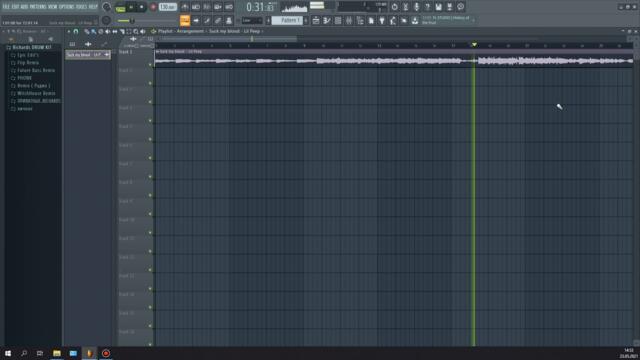Click the 130 tempo field

[168, 7]
